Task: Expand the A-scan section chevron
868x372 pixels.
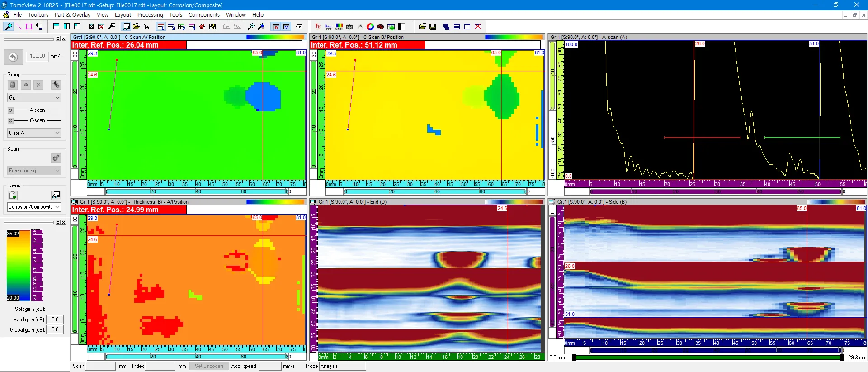Action: click(x=10, y=110)
